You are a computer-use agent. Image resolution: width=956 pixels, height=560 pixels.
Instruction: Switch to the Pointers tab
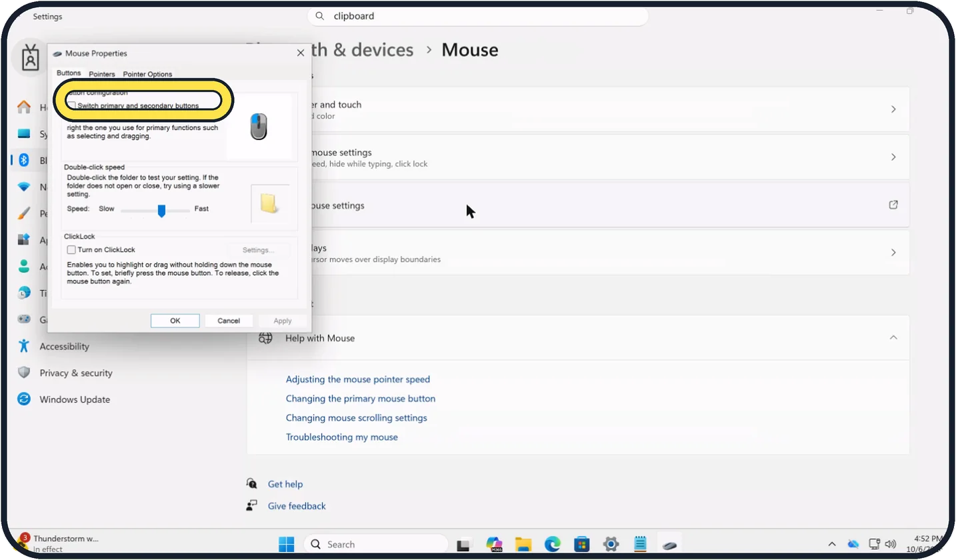(x=102, y=74)
